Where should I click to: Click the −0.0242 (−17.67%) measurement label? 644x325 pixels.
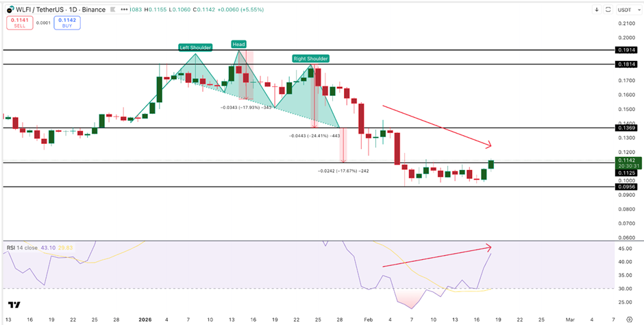click(x=343, y=171)
